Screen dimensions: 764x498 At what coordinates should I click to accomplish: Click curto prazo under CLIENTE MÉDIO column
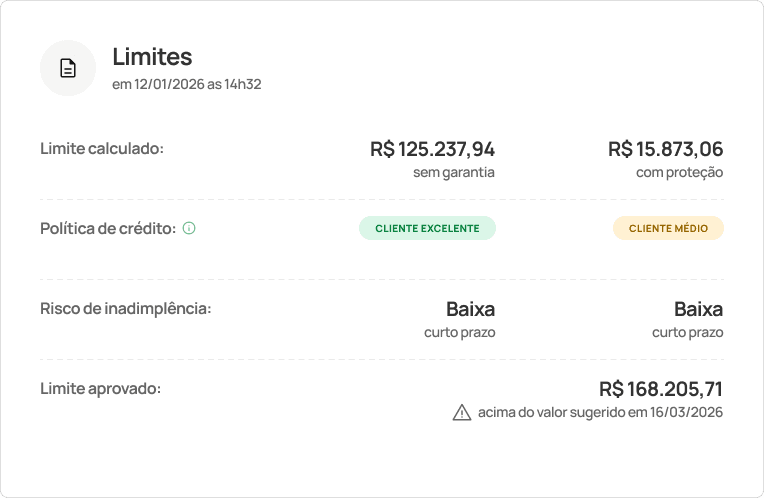688,332
